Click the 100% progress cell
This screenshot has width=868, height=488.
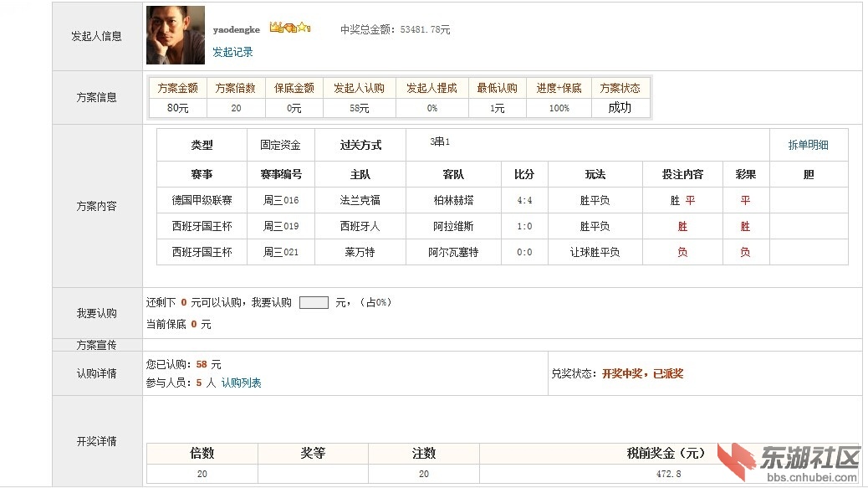pyautogui.click(x=559, y=108)
